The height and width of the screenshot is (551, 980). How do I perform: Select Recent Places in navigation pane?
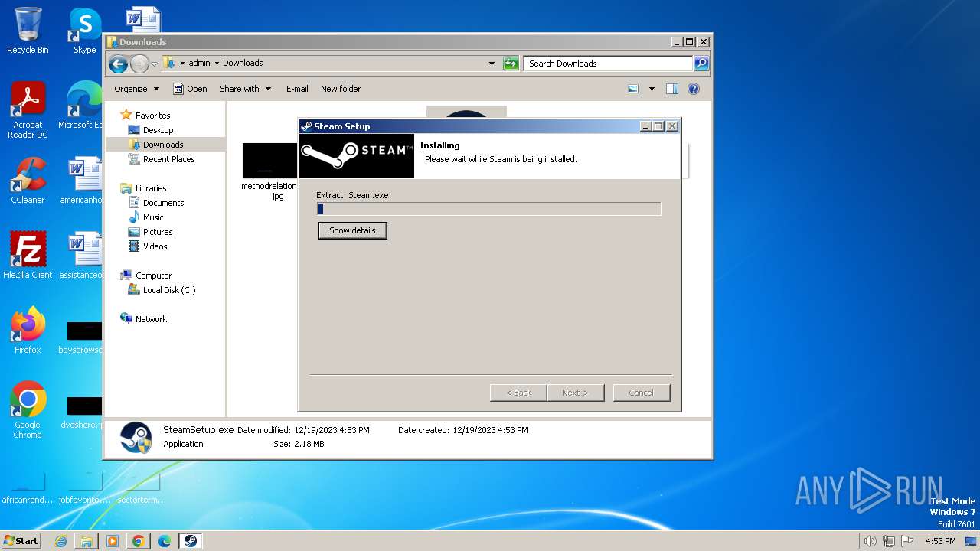pyautogui.click(x=168, y=159)
